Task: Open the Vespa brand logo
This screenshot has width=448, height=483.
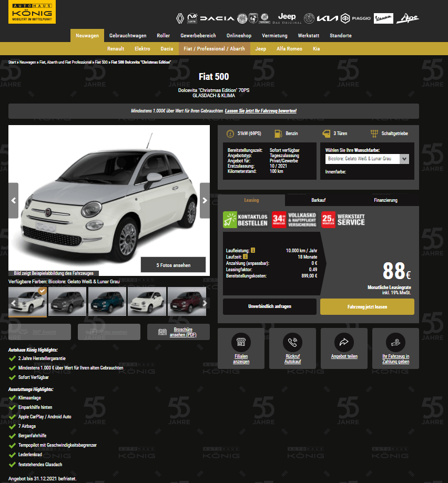Action: coord(383,18)
